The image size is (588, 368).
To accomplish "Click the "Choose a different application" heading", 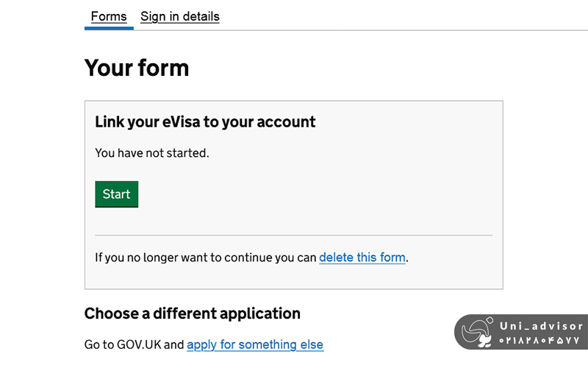I will (x=192, y=314).
